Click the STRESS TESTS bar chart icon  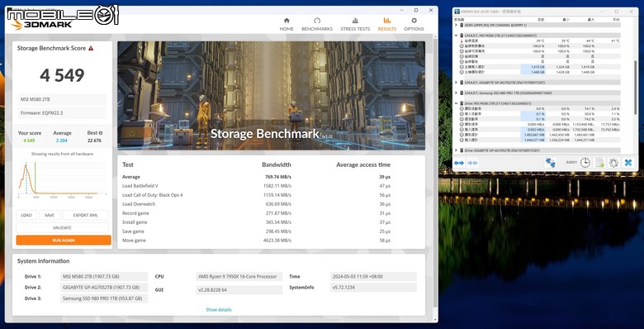pos(355,21)
